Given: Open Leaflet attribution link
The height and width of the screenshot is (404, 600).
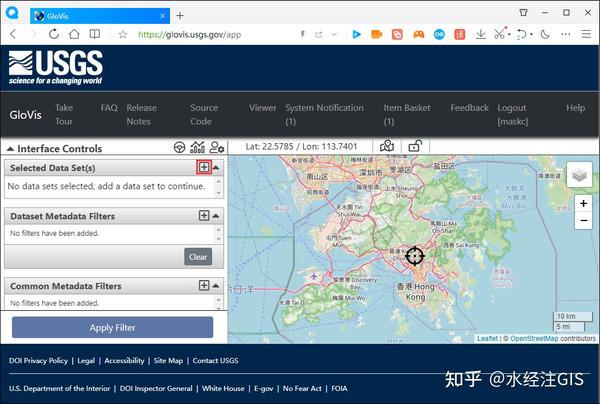Looking at the screenshot, I should point(487,338).
